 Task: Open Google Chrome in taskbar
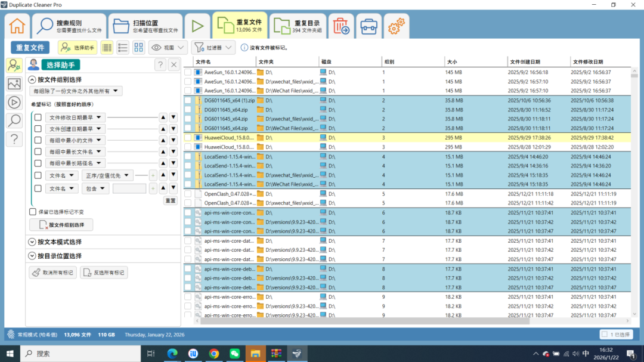(214, 354)
